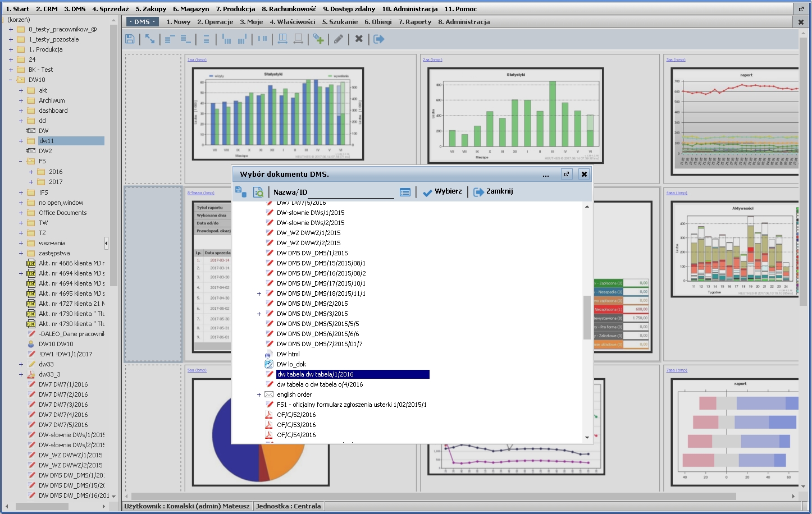
Task: Select the Archiwum folder in tree
Action: 52,100
